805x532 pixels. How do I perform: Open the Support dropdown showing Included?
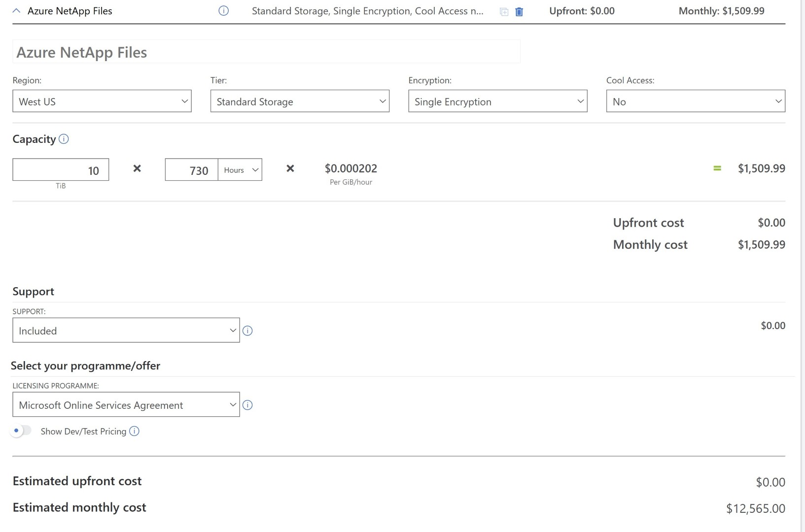click(x=126, y=330)
